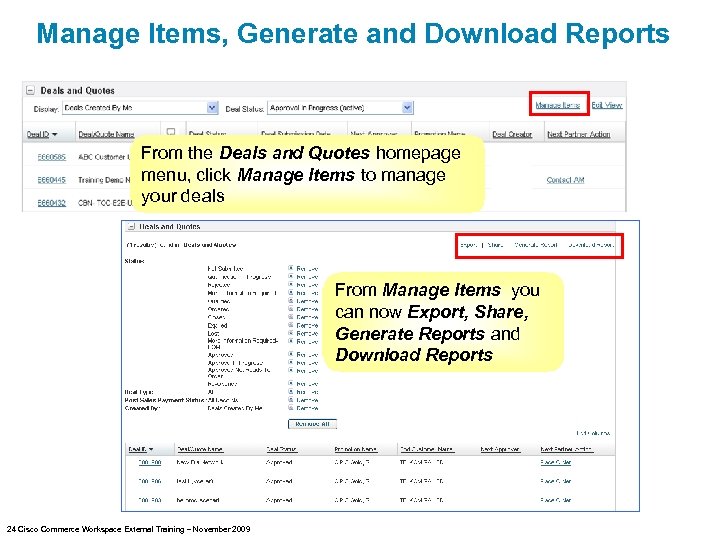The width and height of the screenshot is (720, 540).
Task: Sort by Deal ID in upper table
Action: click(x=42, y=134)
